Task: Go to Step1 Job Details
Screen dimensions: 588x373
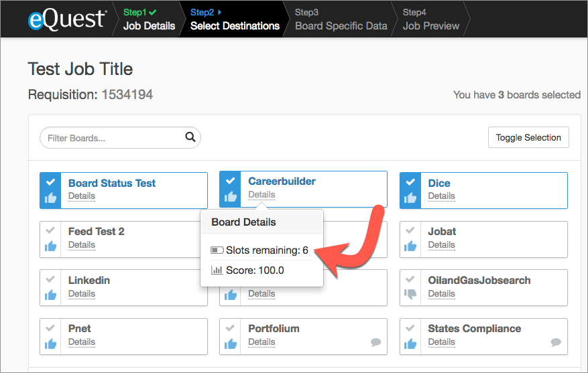Action: pyautogui.click(x=149, y=19)
